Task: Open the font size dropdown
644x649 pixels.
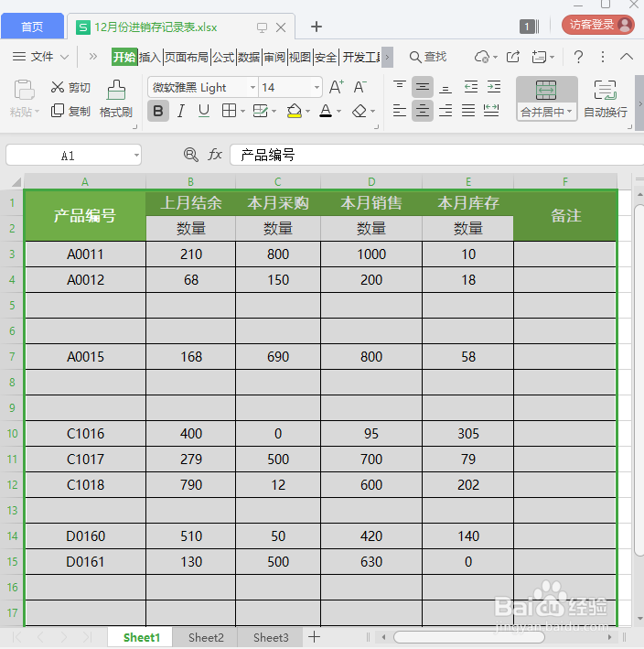Action: pyautogui.click(x=317, y=87)
